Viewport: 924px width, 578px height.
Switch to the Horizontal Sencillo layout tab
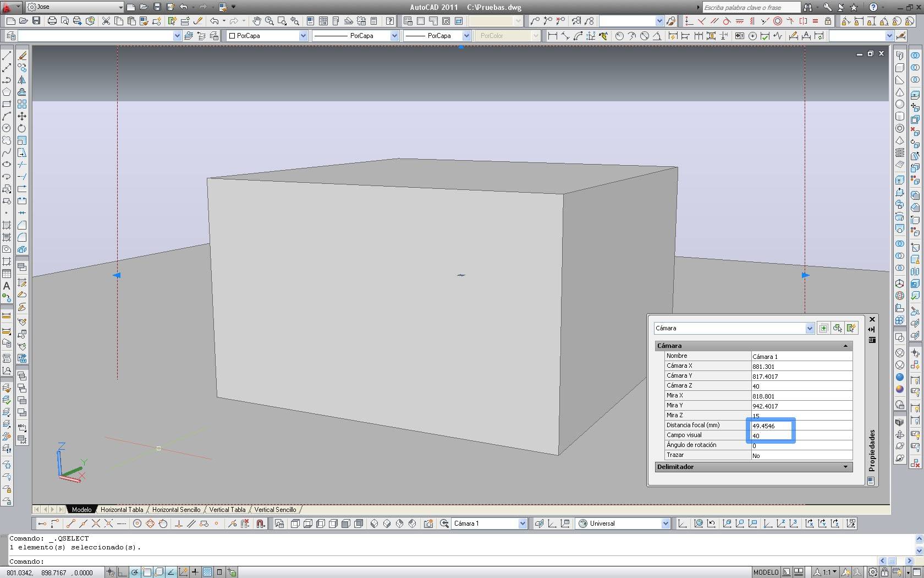click(176, 510)
